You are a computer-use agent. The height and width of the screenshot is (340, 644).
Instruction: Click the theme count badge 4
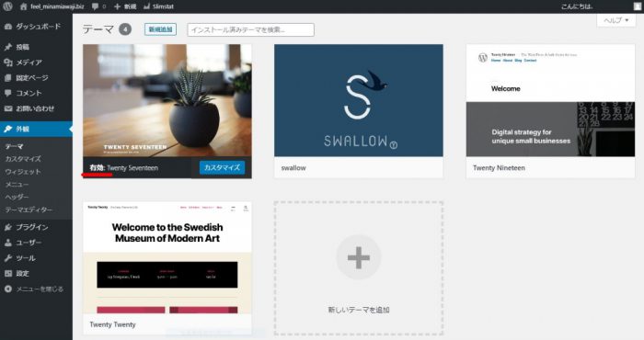125,29
